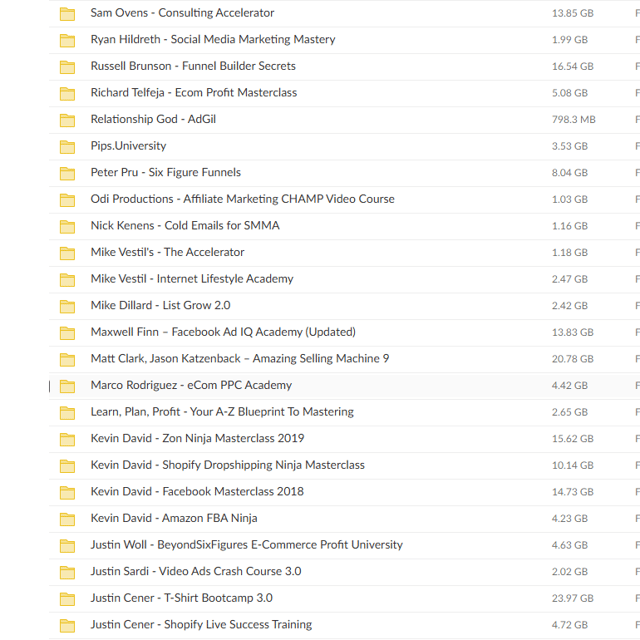Click the folder icon next to Richard Telfeja
Screen dimensions: 640x640
point(67,93)
